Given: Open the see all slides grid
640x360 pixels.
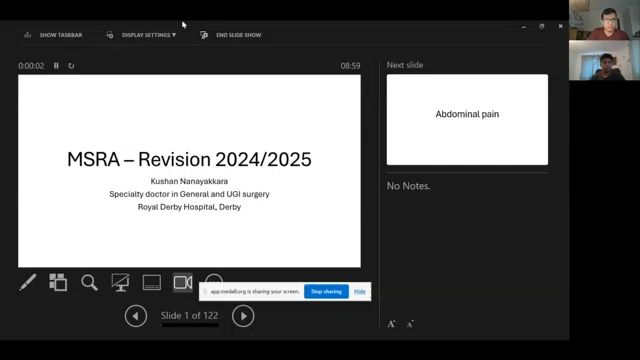Looking at the screenshot, I should coord(58,282).
